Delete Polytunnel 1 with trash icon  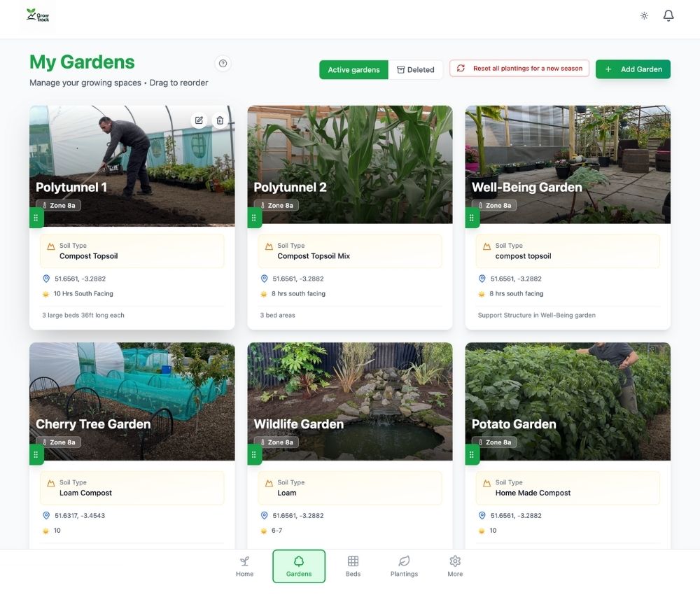220,120
